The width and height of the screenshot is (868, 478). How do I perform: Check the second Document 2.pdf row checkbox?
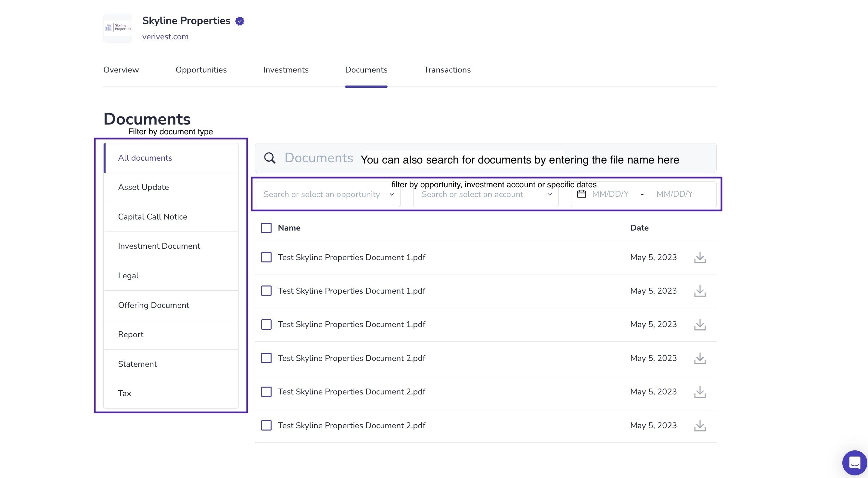pos(266,392)
